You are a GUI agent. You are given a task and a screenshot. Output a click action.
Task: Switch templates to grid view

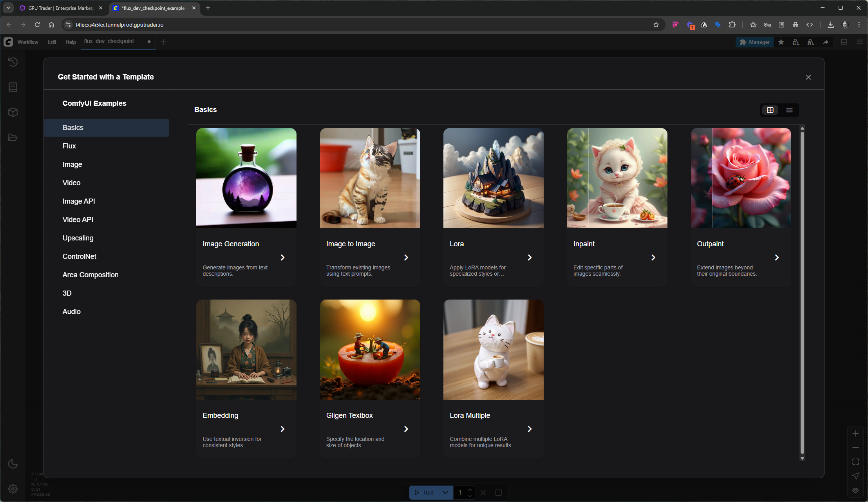tap(770, 110)
